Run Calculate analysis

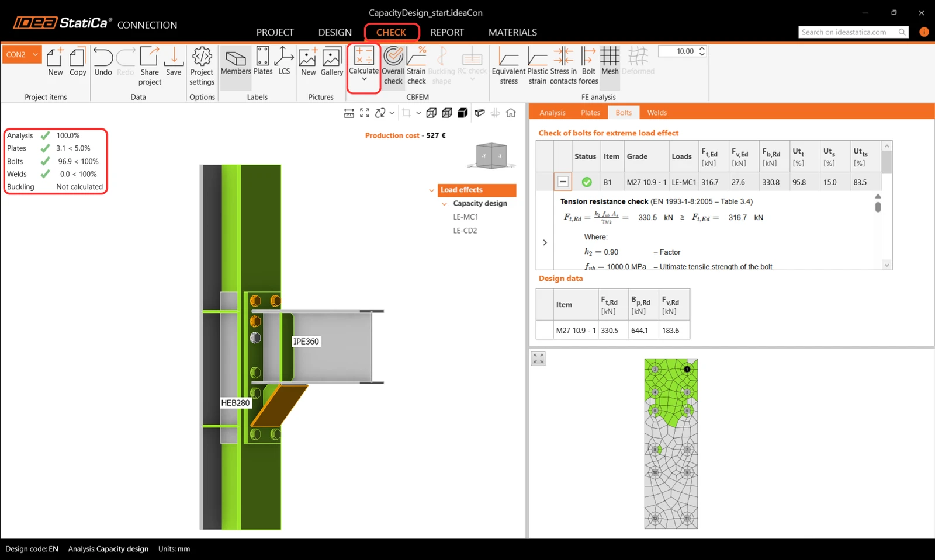click(x=364, y=65)
